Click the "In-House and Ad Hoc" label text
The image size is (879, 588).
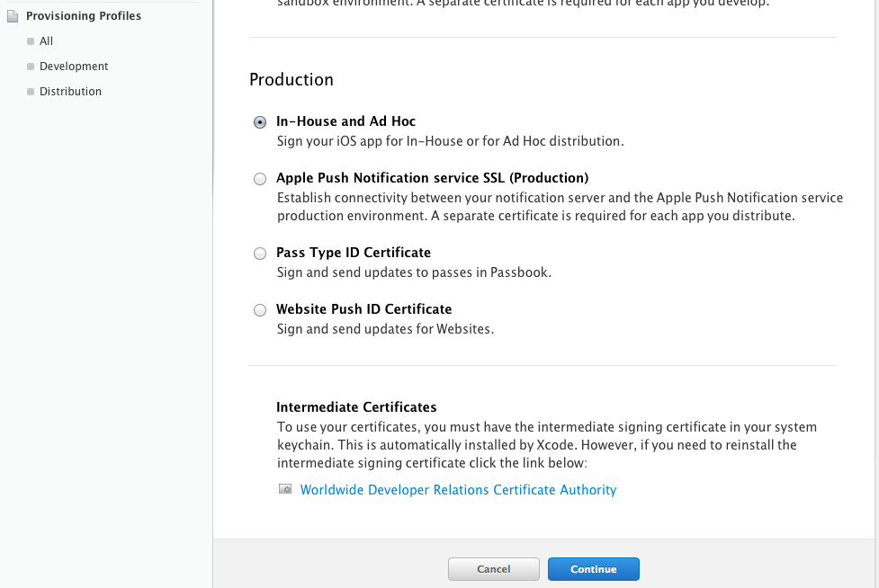[x=345, y=121]
